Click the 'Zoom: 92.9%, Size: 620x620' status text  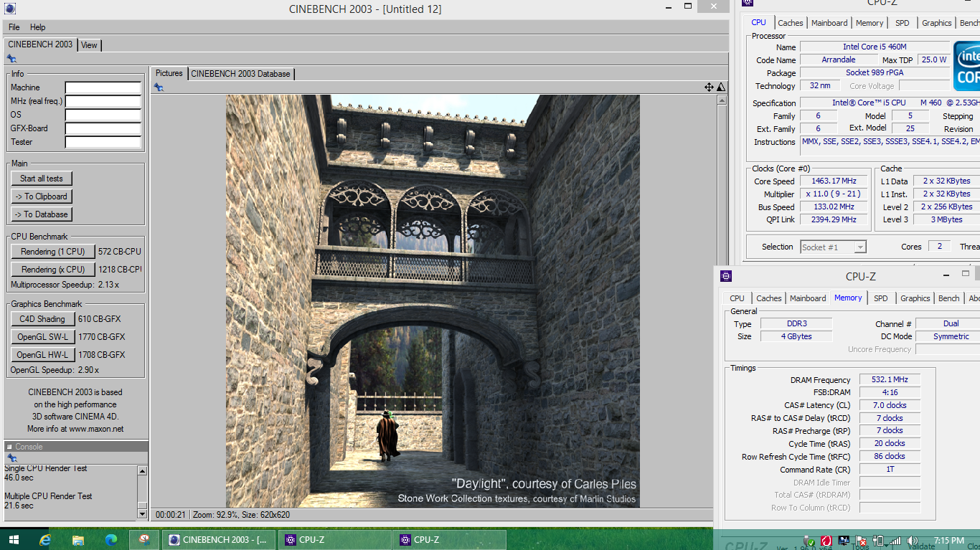click(x=241, y=515)
